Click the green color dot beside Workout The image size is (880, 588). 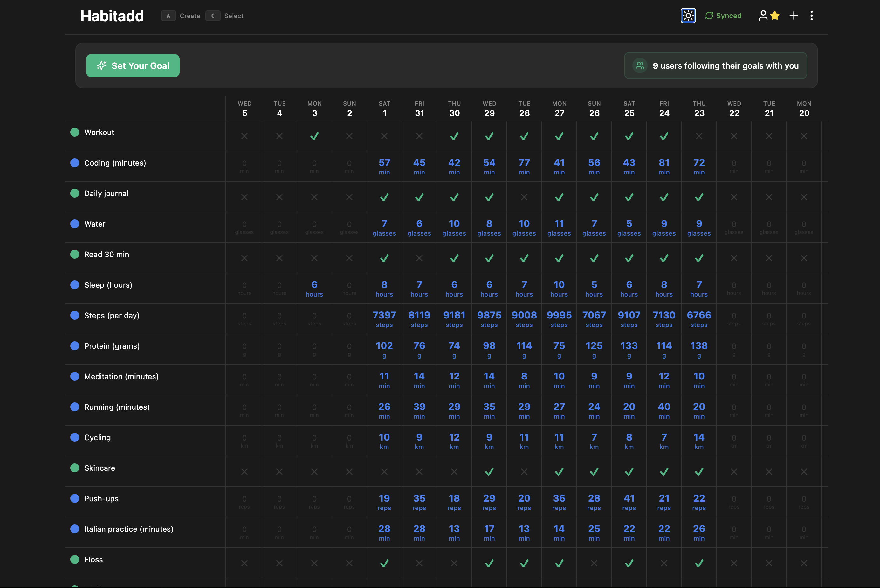coord(75,132)
